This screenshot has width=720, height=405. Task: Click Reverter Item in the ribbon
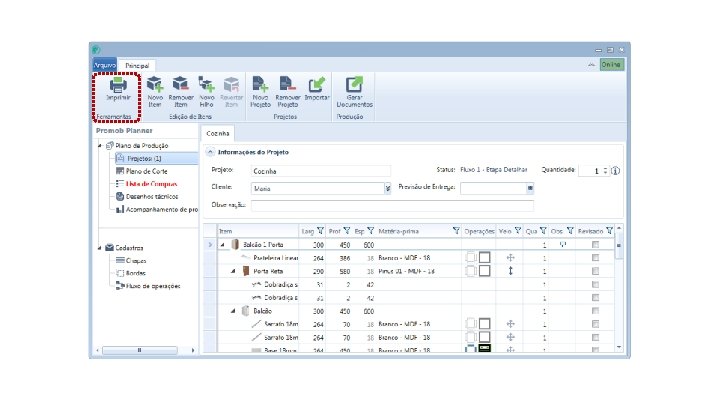tap(231, 92)
